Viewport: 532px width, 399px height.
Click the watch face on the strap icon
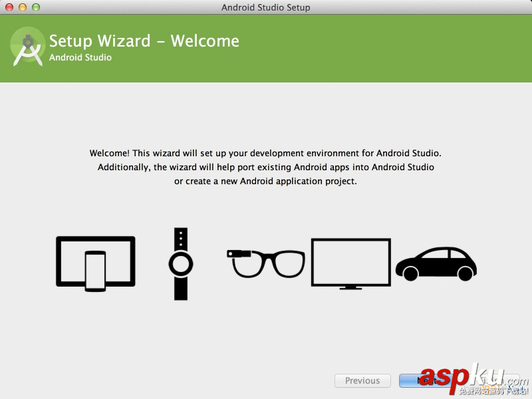coord(180,265)
